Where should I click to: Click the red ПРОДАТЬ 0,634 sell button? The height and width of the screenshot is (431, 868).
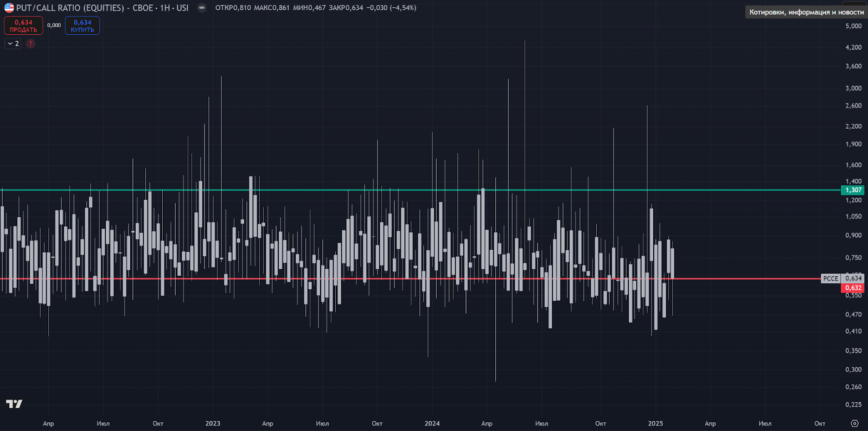click(23, 26)
